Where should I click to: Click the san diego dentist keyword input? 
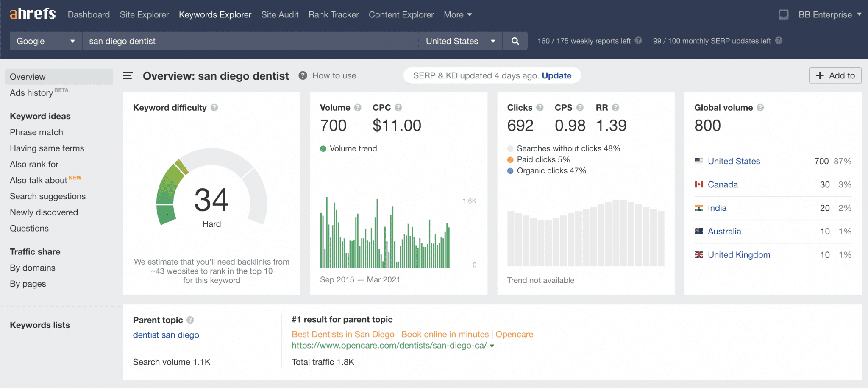[250, 41]
